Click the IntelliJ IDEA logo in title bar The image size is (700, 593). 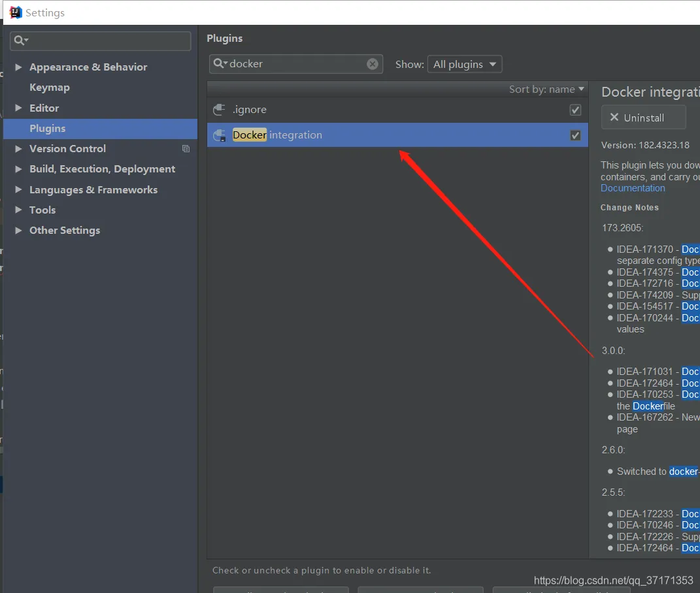coord(16,12)
